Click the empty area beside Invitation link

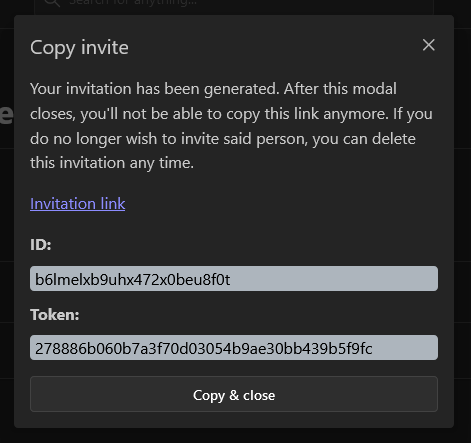pos(282,203)
